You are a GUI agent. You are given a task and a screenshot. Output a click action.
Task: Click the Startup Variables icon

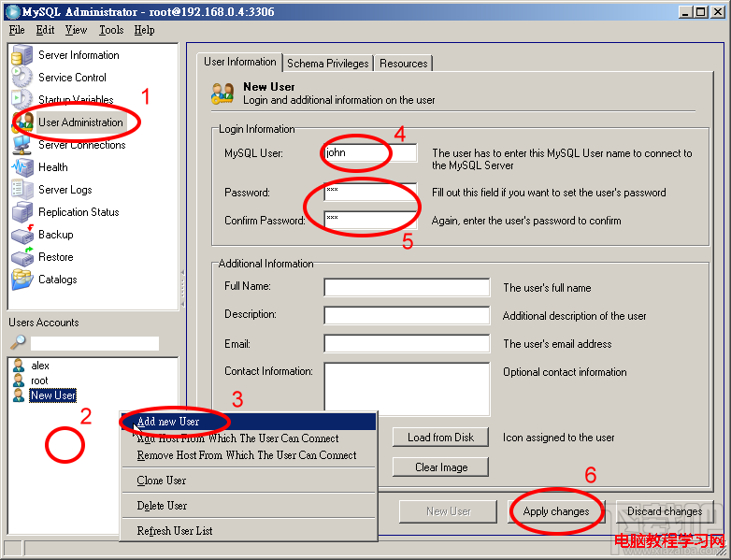pyautogui.click(x=21, y=99)
